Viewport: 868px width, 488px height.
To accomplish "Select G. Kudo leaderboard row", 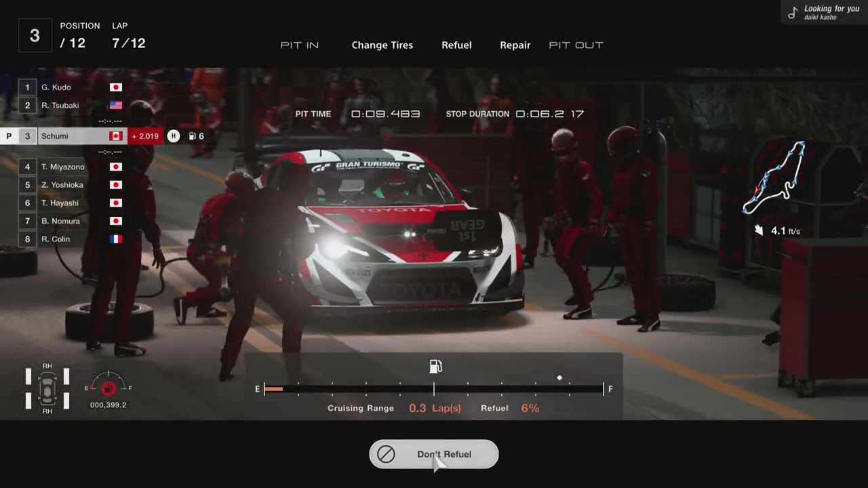I will click(x=73, y=87).
